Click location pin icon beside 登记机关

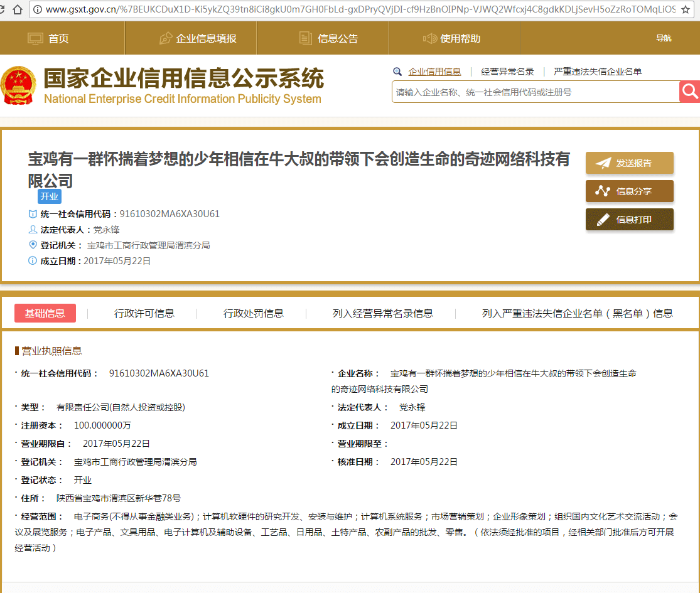(x=33, y=245)
